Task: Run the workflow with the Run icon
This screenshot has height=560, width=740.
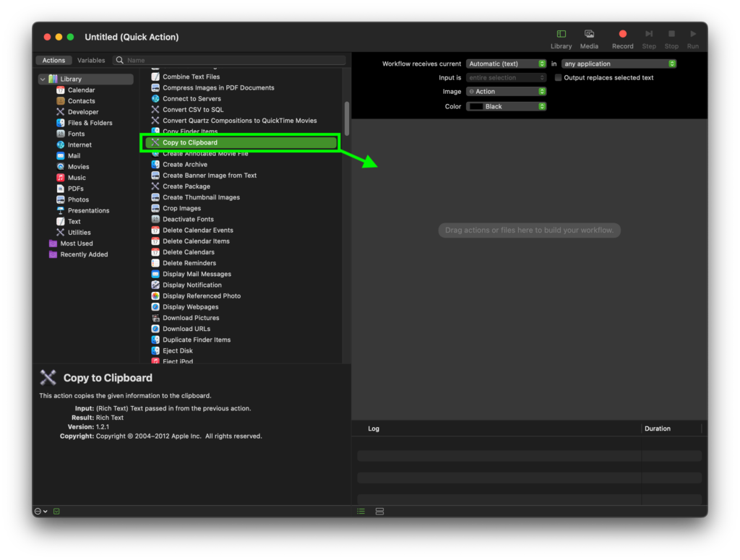Action: 693,34
